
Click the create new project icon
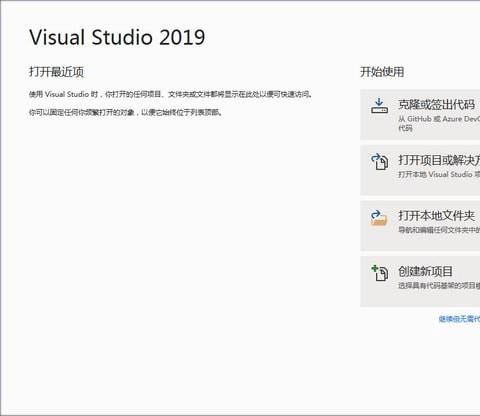[x=380, y=273]
